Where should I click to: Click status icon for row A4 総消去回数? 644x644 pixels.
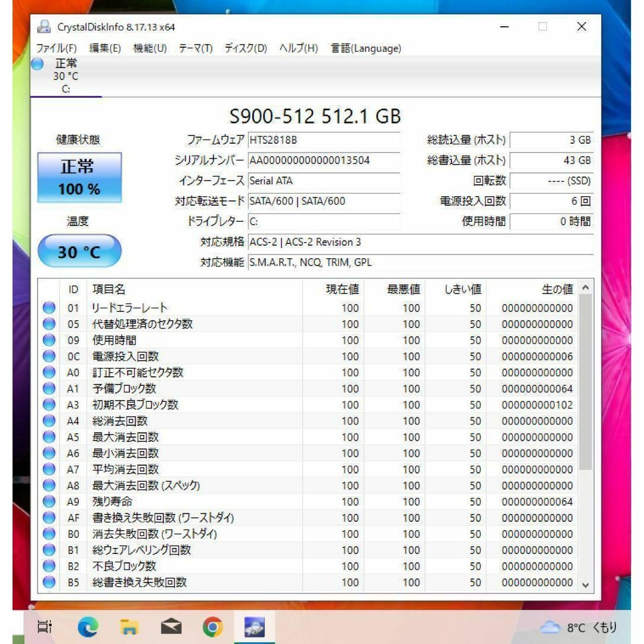click(49, 421)
